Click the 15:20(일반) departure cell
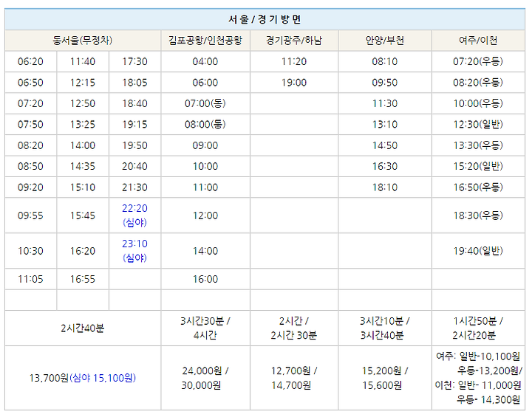The image size is (532, 417). coord(478,167)
